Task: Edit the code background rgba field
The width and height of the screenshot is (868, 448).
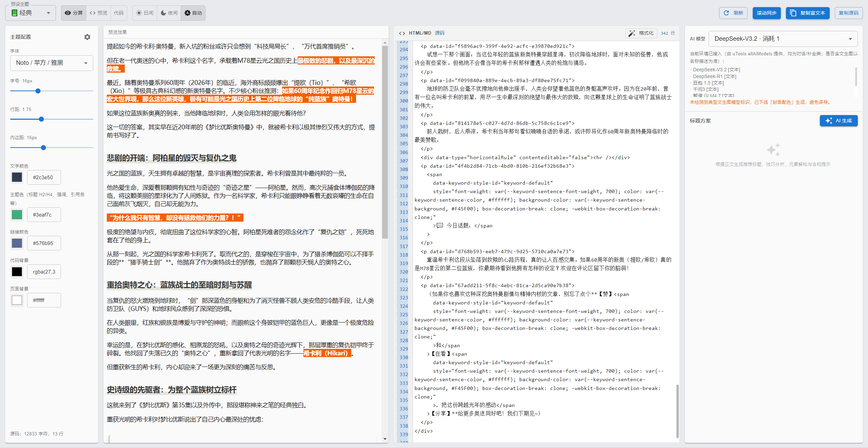Action: (x=44, y=272)
